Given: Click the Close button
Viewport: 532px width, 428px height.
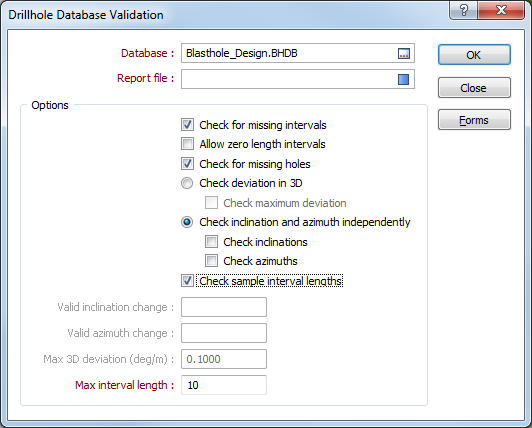Looking at the screenshot, I should point(474,88).
